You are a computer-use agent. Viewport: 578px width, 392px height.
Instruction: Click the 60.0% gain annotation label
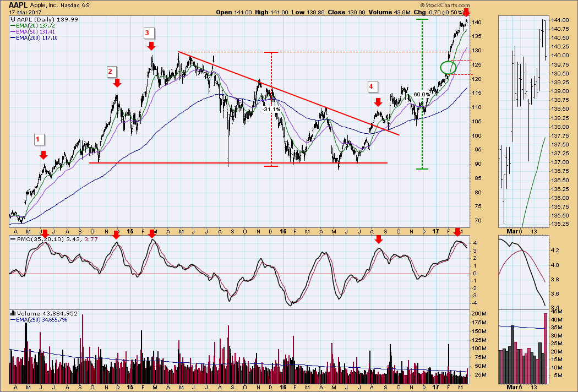[421, 94]
